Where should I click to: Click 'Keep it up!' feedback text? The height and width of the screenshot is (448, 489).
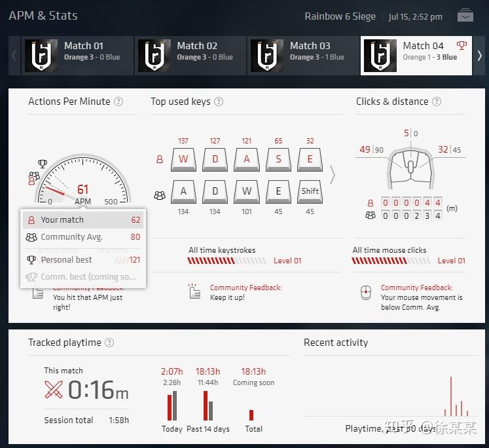coord(227,297)
